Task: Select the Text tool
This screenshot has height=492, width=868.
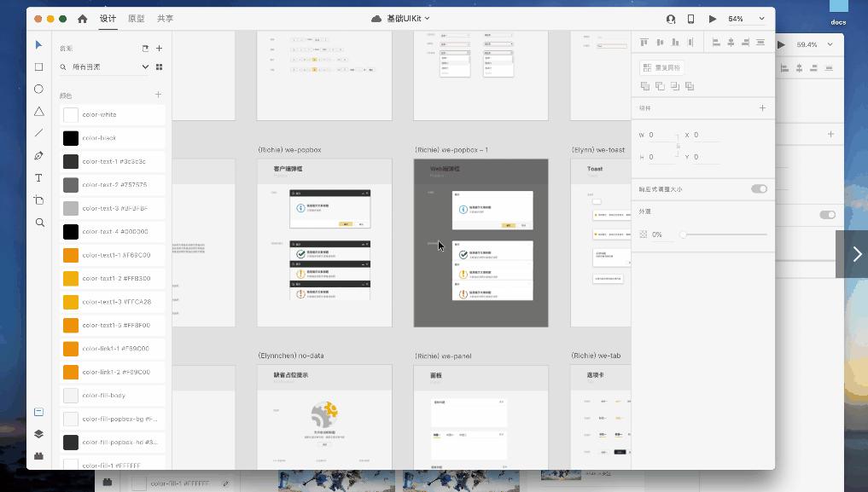Action: (x=38, y=178)
